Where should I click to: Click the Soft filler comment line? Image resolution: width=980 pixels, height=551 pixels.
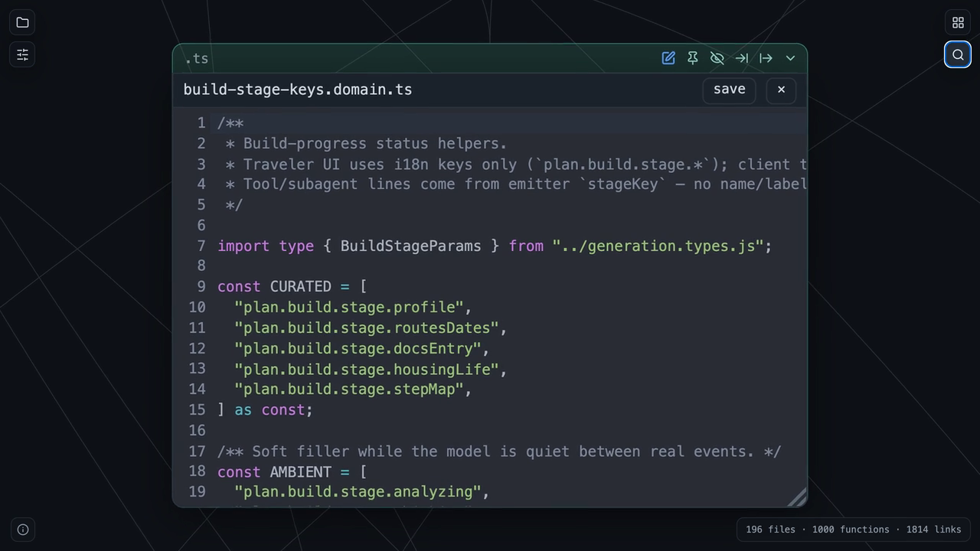tap(499, 452)
